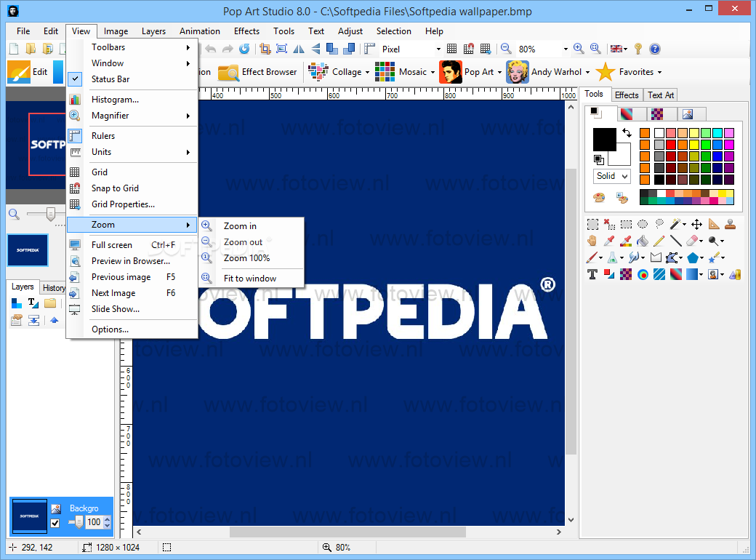Swap foreground and background colors
The image size is (756, 560).
coord(627,132)
